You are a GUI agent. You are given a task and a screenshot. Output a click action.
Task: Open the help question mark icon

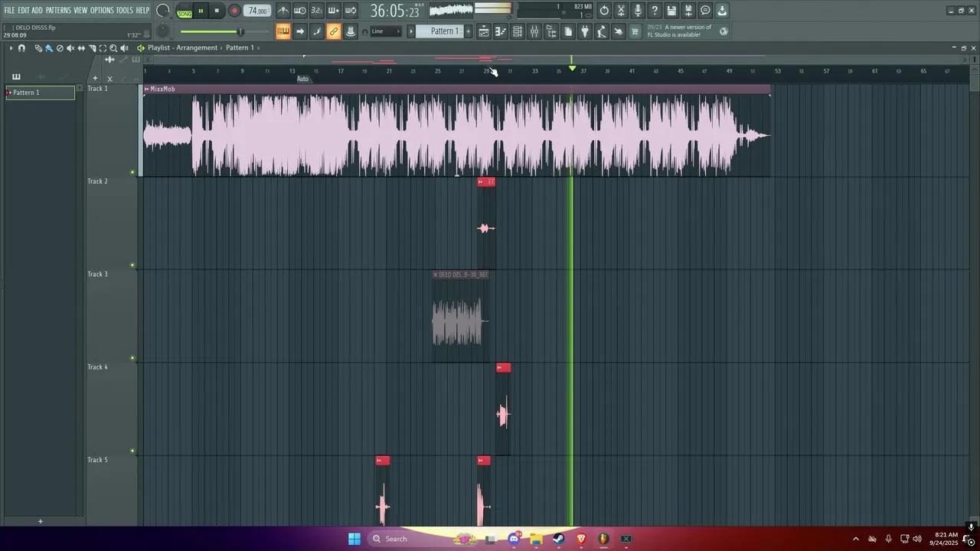click(655, 11)
